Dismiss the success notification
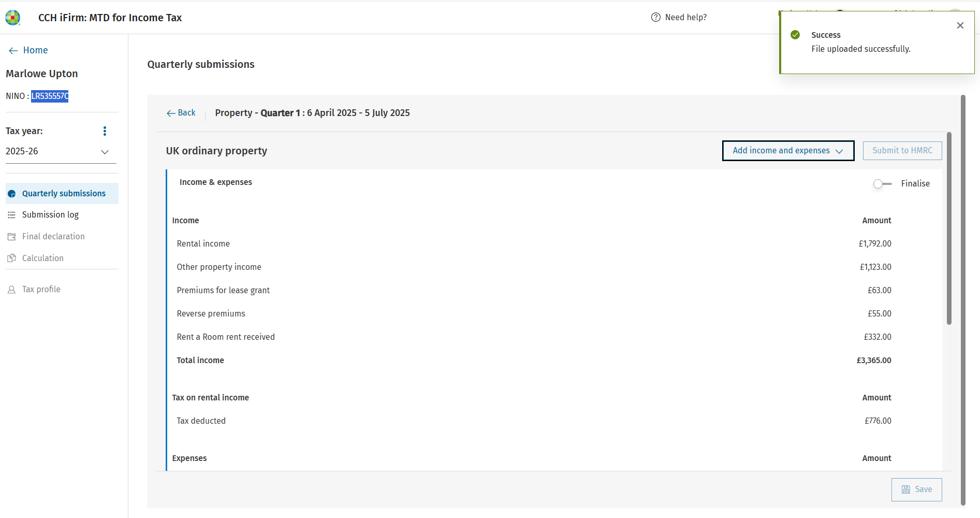This screenshot has width=980, height=518. [x=960, y=25]
